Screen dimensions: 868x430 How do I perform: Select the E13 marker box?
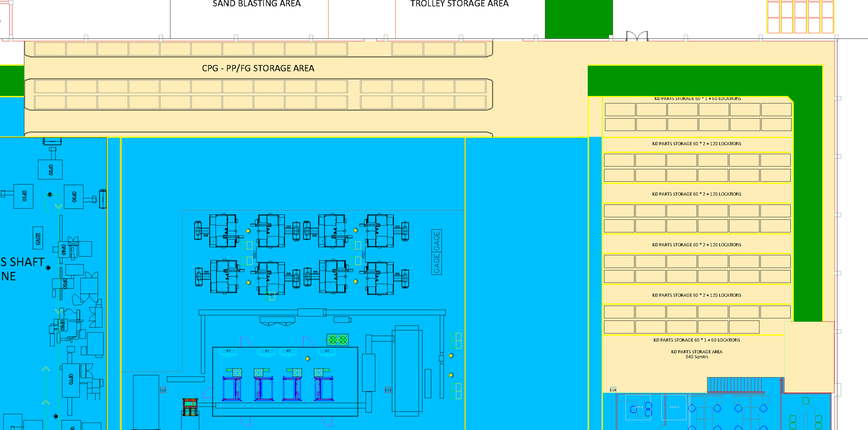(388, 390)
